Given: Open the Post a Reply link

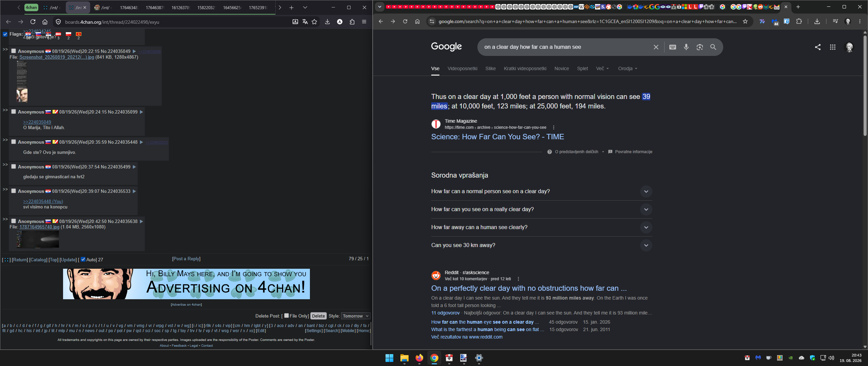Looking at the screenshot, I should tap(186, 259).
